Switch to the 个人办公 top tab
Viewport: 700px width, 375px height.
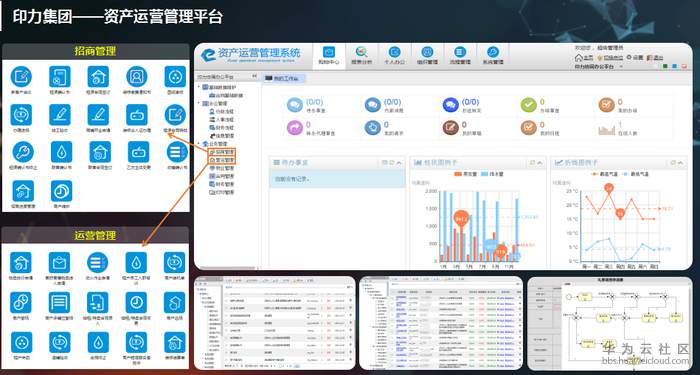pos(394,55)
